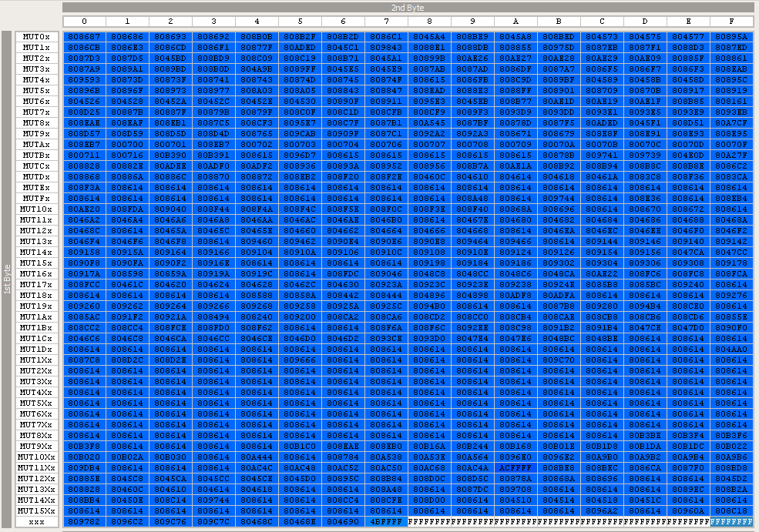Click the 4BFFFF cell in xxx row
The image size is (759, 532).
(386, 521)
